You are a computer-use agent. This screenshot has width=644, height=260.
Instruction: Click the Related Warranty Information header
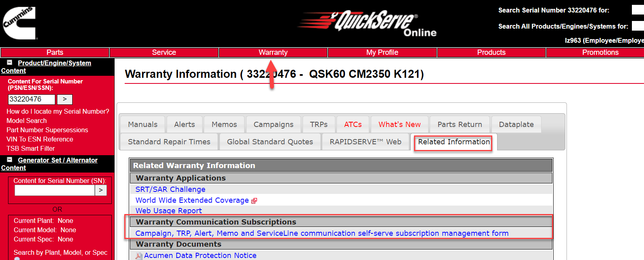pos(341,166)
